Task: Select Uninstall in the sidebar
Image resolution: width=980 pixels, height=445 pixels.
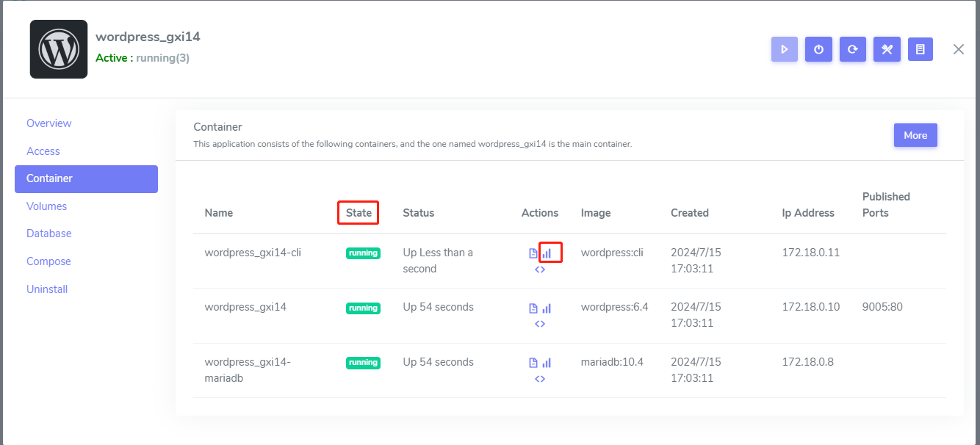Action: (x=47, y=289)
